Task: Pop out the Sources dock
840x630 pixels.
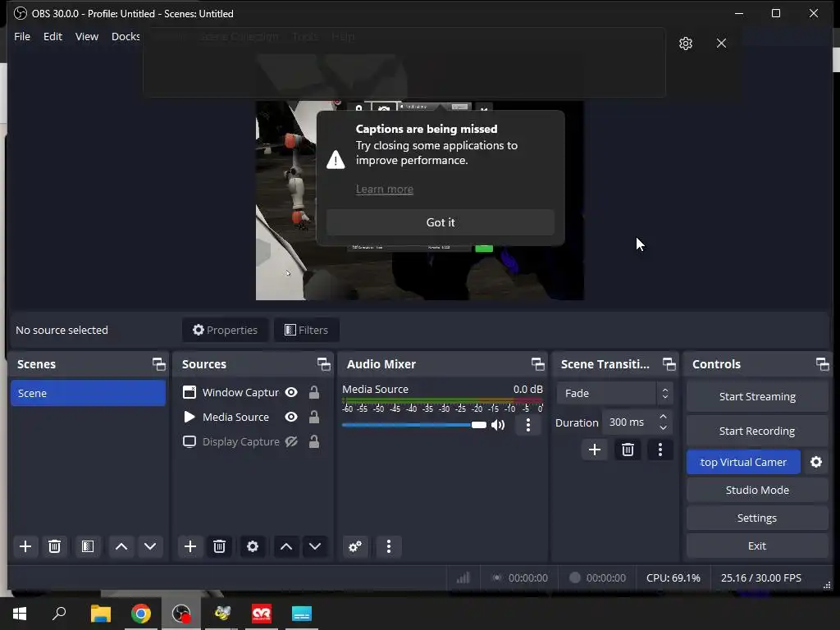Action: [x=324, y=364]
